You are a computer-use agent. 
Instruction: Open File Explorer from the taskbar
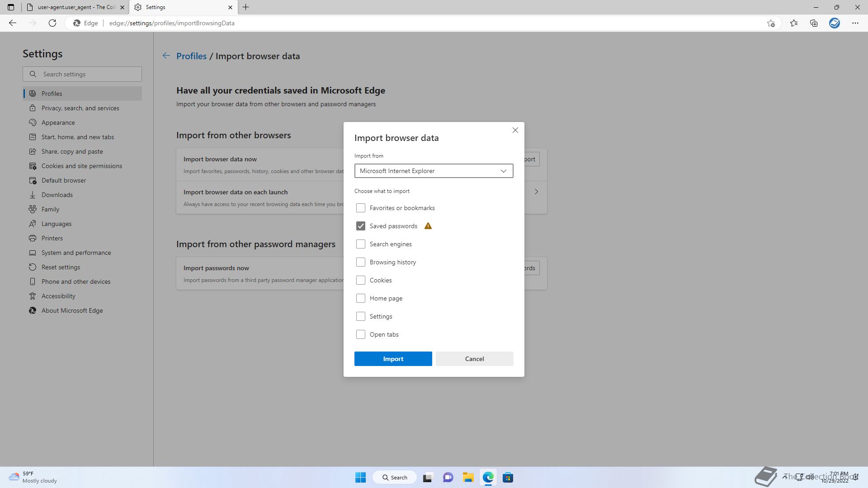468,478
